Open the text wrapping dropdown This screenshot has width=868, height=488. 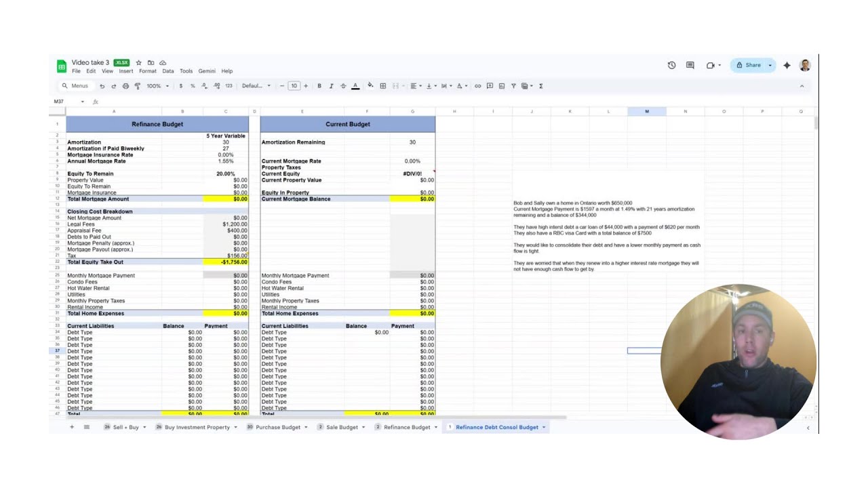pos(446,86)
